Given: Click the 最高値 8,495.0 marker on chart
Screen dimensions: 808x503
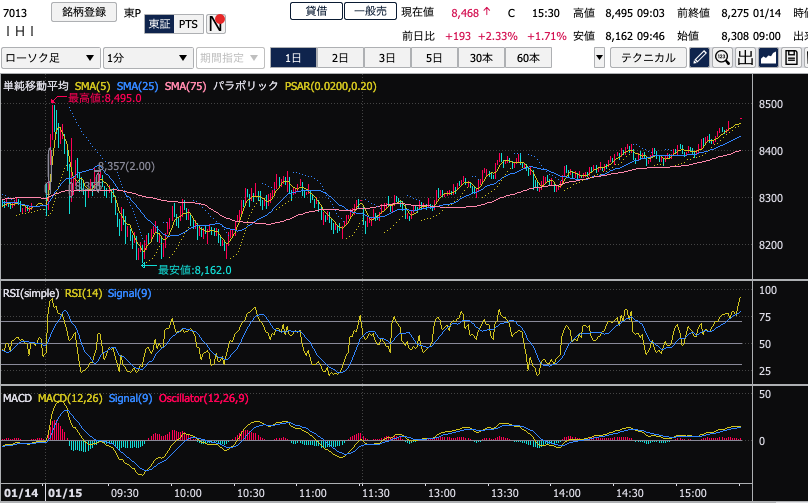Looking at the screenshot, I should click(x=98, y=99).
